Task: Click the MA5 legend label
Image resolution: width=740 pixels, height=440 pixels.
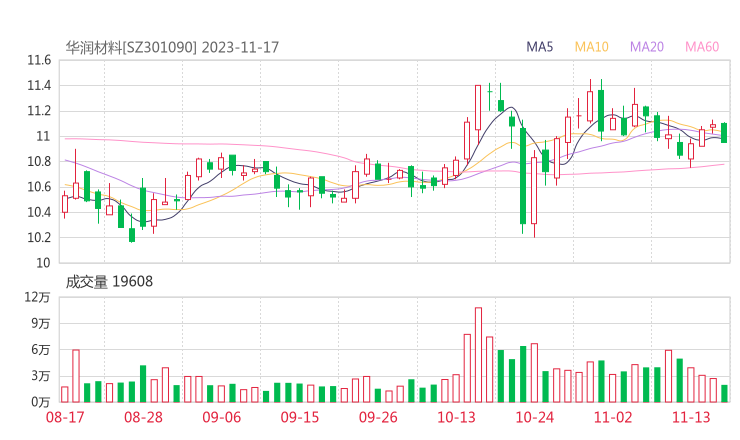Action: 539,47
